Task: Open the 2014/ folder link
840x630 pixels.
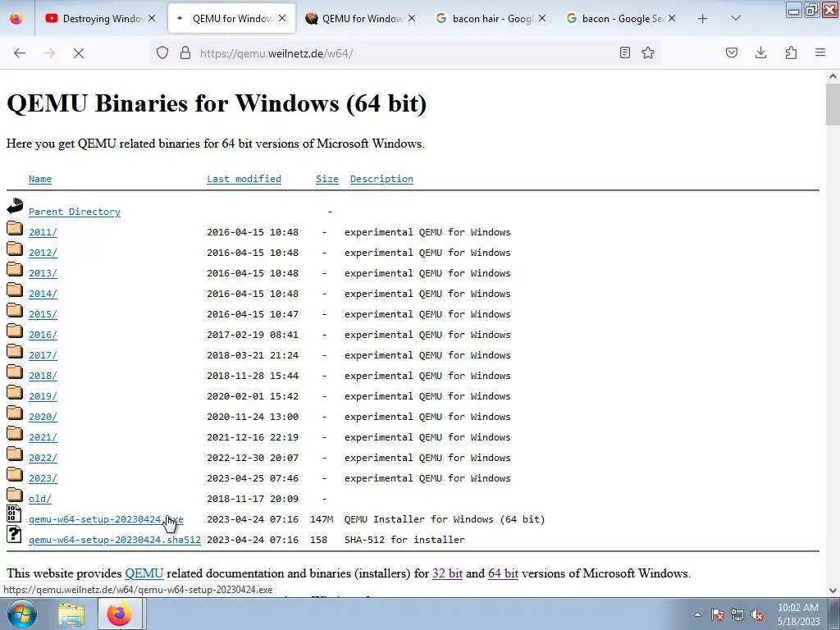Action: pyautogui.click(x=43, y=294)
